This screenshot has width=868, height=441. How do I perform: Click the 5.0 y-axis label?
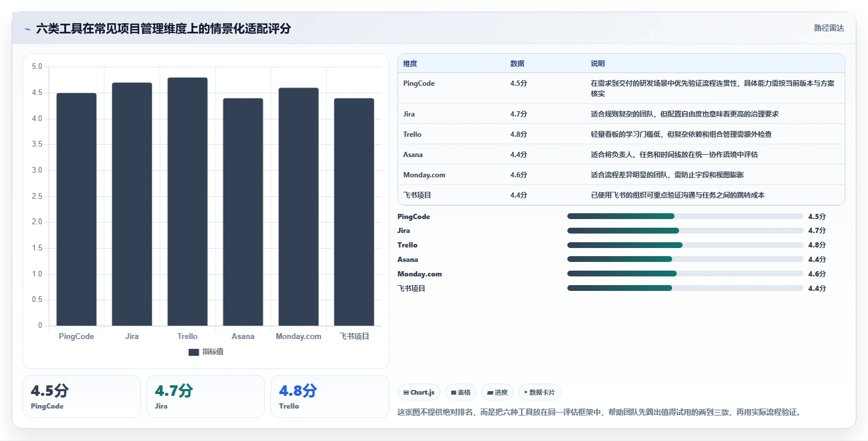[x=37, y=67]
